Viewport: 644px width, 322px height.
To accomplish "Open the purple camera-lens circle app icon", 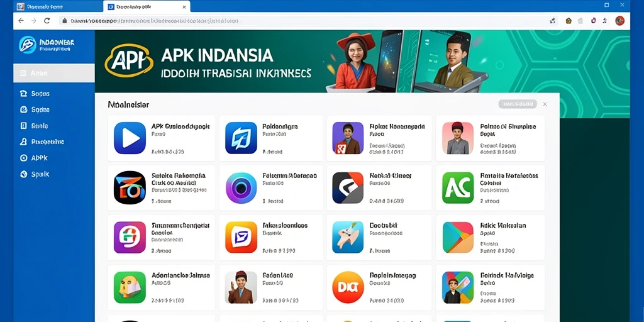I will click(x=241, y=188).
